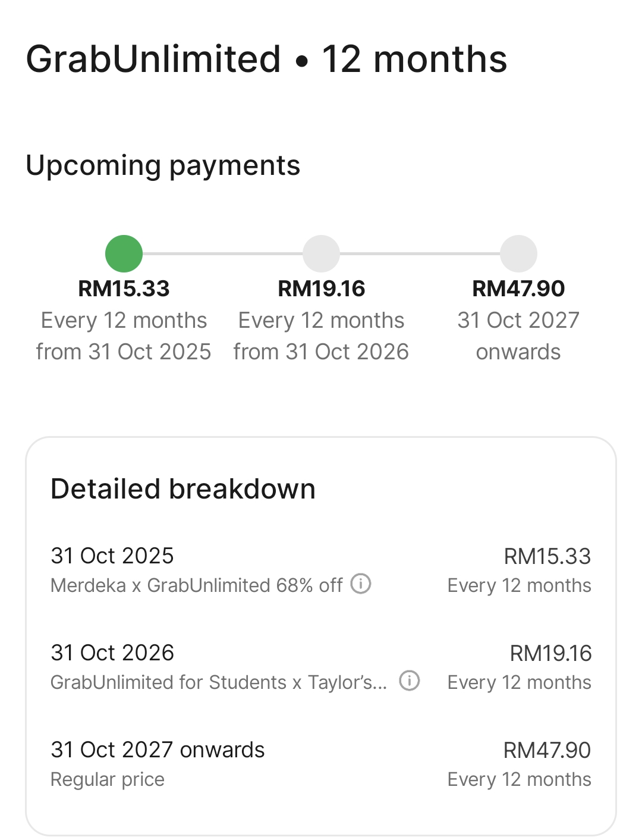This screenshot has width=642, height=840.
Task: Select RM15.33 amount under the green marker
Action: pos(124,289)
